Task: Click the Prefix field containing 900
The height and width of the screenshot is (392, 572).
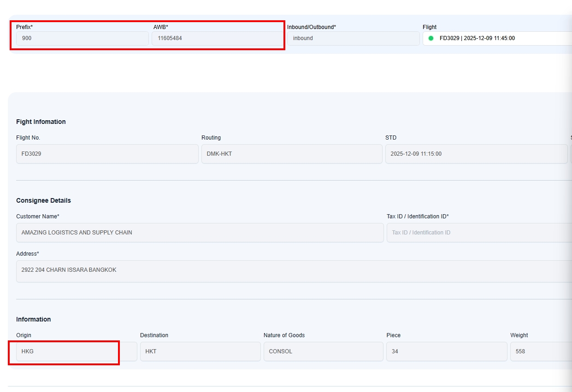Action: click(82, 38)
